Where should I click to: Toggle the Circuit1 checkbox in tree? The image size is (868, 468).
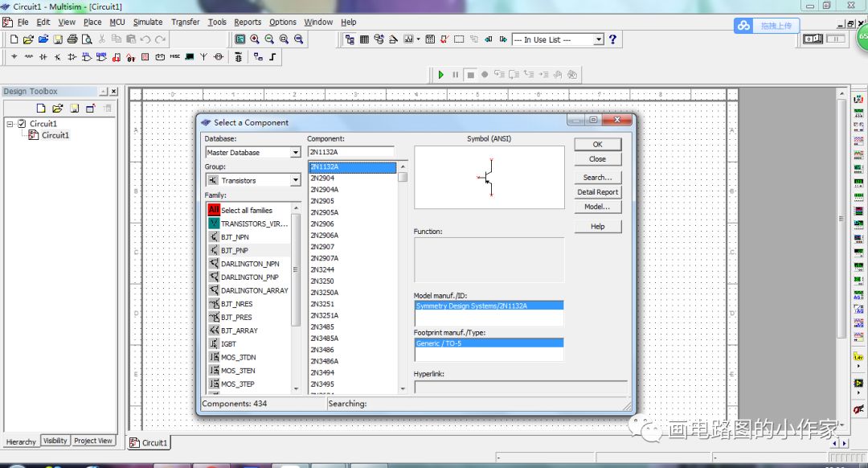(x=23, y=124)
